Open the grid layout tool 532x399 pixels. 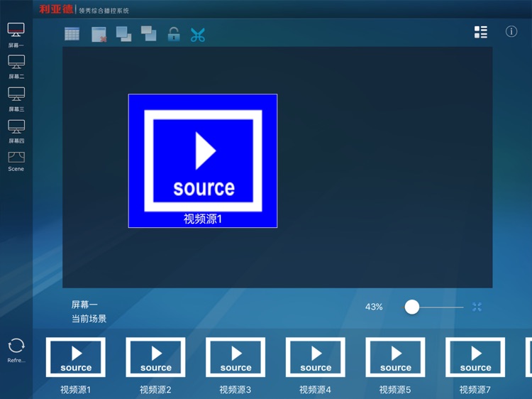pos(72,34)
